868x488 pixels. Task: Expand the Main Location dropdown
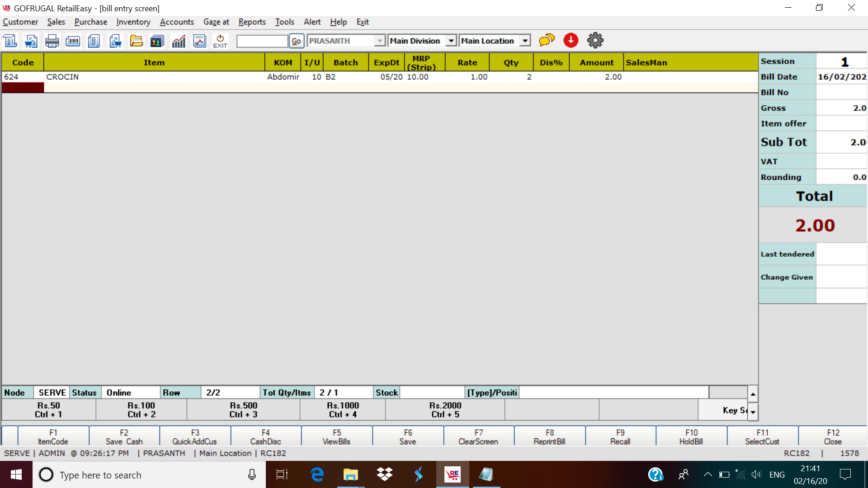[x=525, y=41]
